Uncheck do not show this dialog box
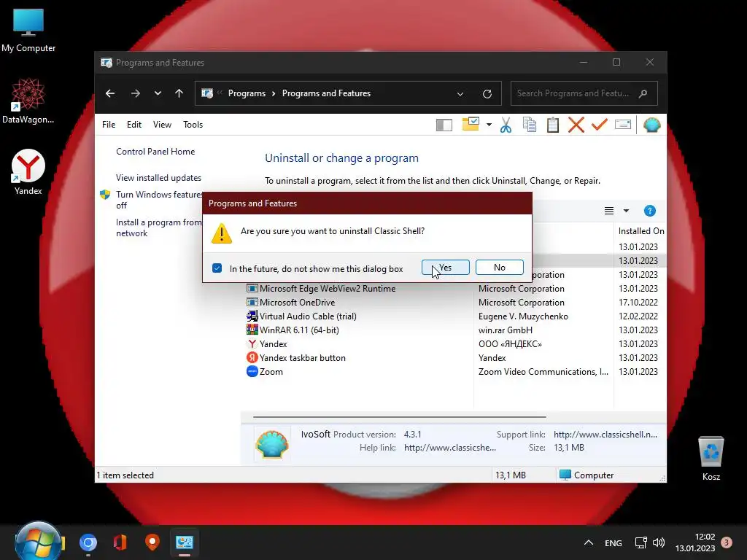747x560 pixels. pos(217,268)
